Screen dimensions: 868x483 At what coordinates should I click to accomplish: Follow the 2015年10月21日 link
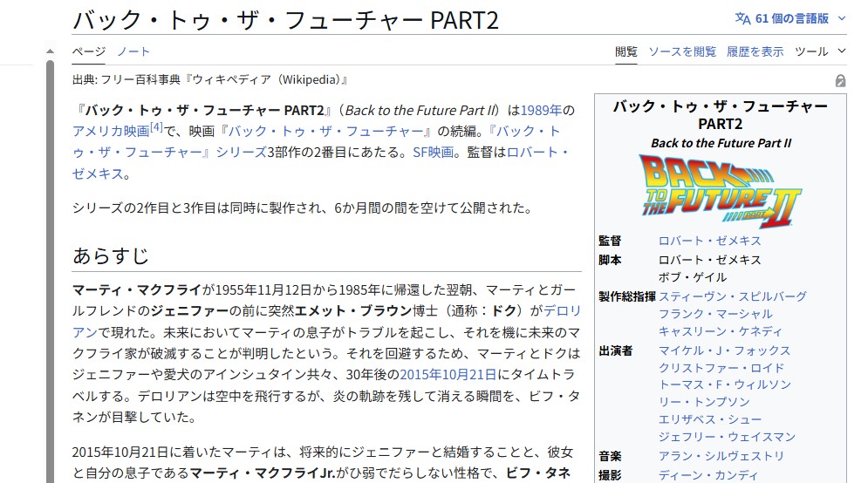tap(448, 375)
